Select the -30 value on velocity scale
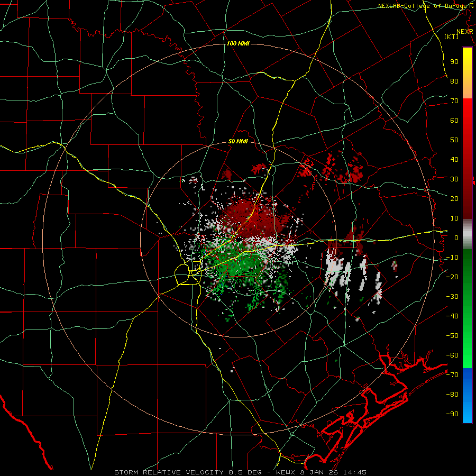 [452, 297]
